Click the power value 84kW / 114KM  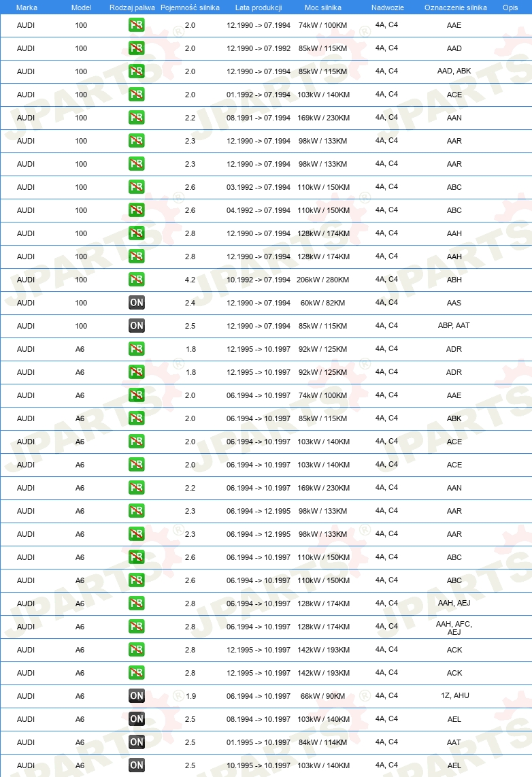tap(323, 742)
